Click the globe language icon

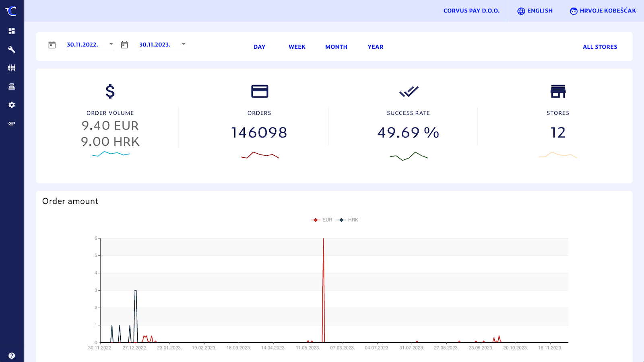pos(521,11)
